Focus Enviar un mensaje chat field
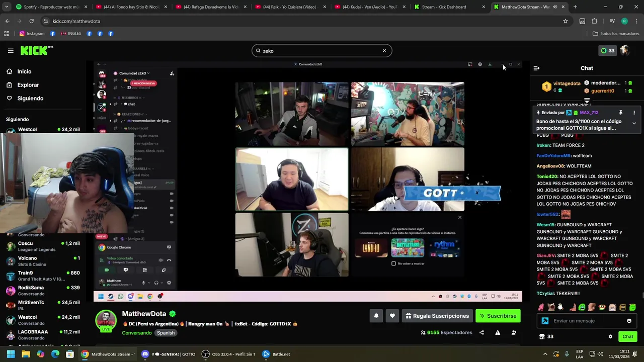 click(588, 321)
